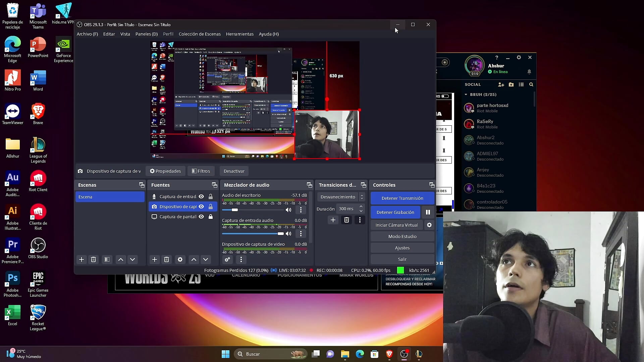644x362 pixels.
Task: Add a new scene with plus icon
Action: 81,259
